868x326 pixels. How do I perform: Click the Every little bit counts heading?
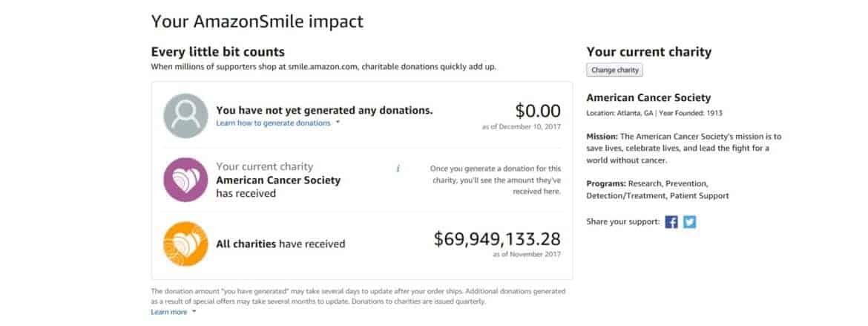(x=217, y=52)
